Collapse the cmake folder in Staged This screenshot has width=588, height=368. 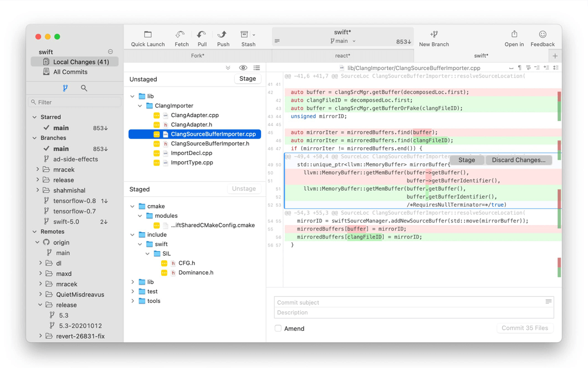[x=132, y=207]
